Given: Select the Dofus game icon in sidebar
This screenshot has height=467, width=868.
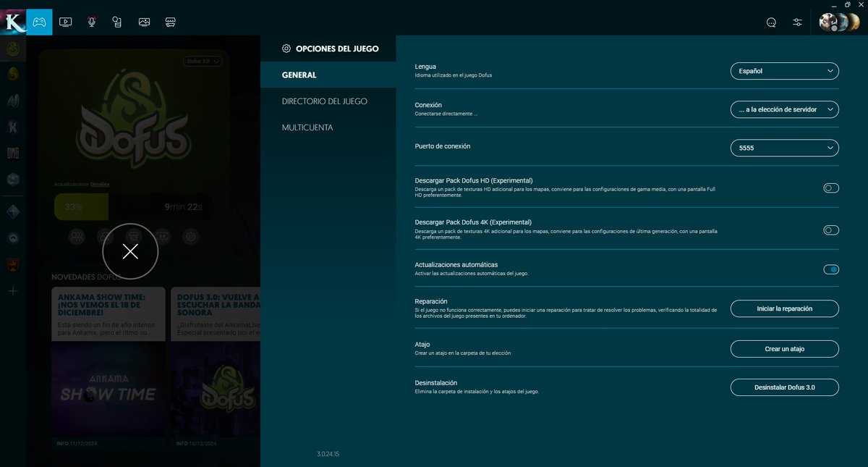Looking at the screenshot, I should pyautogui.click(x=13, y=49).
